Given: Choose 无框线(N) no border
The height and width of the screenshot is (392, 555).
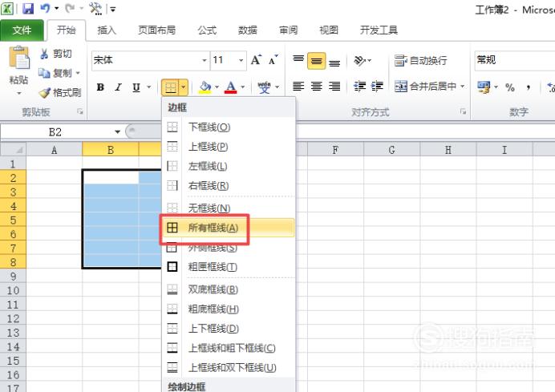Looking at the screenshot, I should pos(229,208).
